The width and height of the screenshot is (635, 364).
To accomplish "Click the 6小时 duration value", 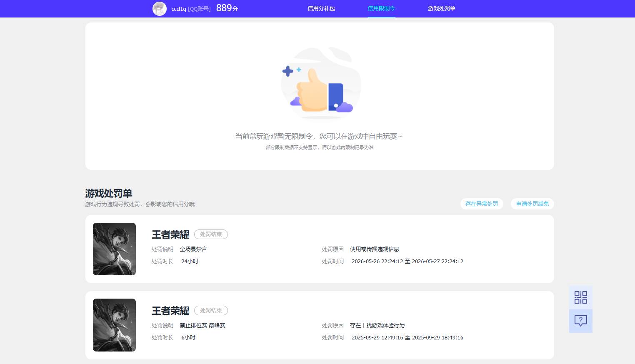I will click(x=188, y=337).
